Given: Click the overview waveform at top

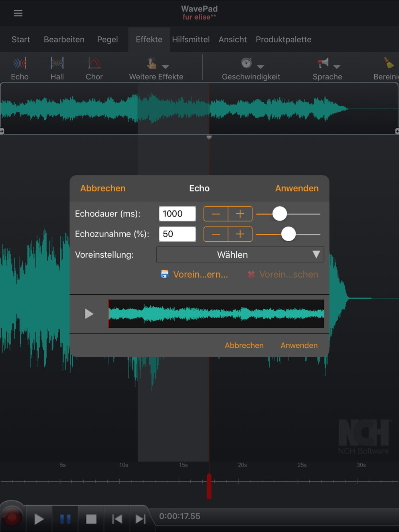Looking at the screenshot, I should (x=199, y=108).
